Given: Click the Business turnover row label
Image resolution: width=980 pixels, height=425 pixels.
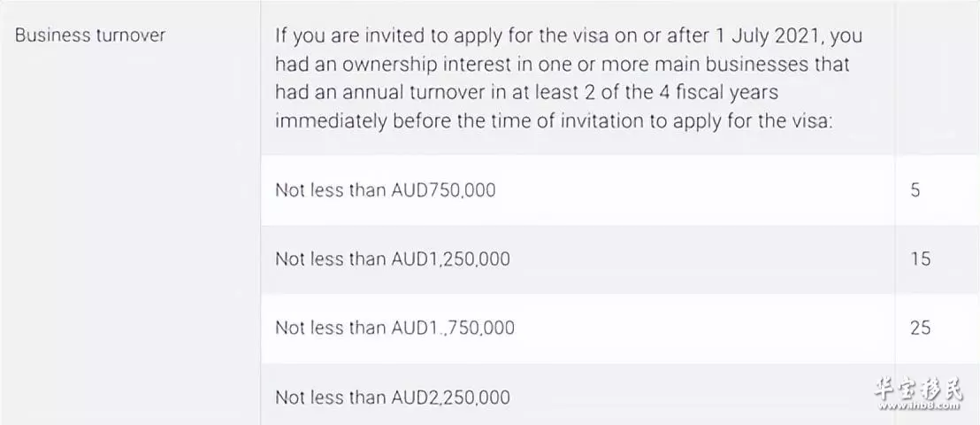Looking at the screenshot, I should point(90,35).
